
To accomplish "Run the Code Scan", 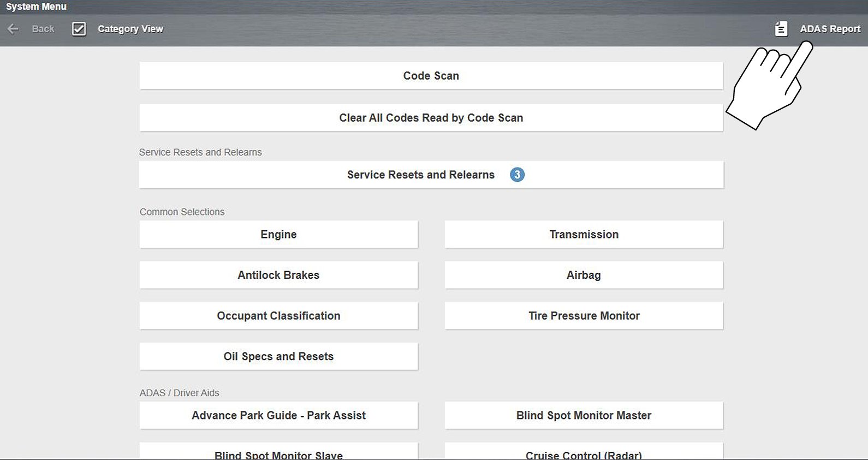I will [x=431, y=76].
